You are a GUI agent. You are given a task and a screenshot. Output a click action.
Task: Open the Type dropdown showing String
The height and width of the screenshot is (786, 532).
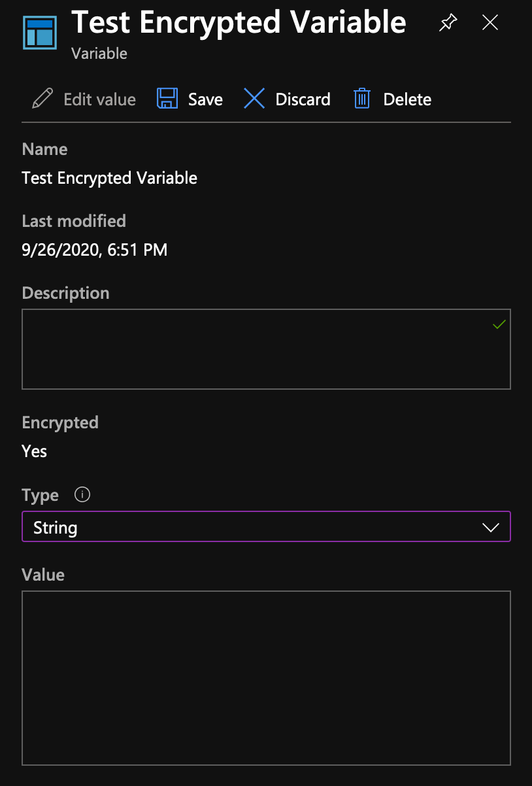coord(261,527)
